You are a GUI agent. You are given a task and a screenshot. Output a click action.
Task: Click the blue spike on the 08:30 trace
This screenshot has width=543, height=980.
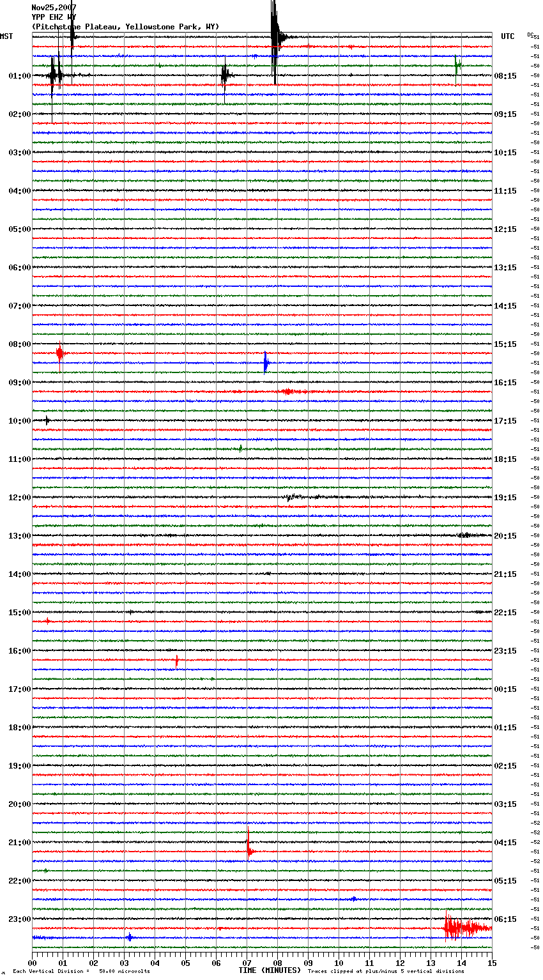[266, 363]
